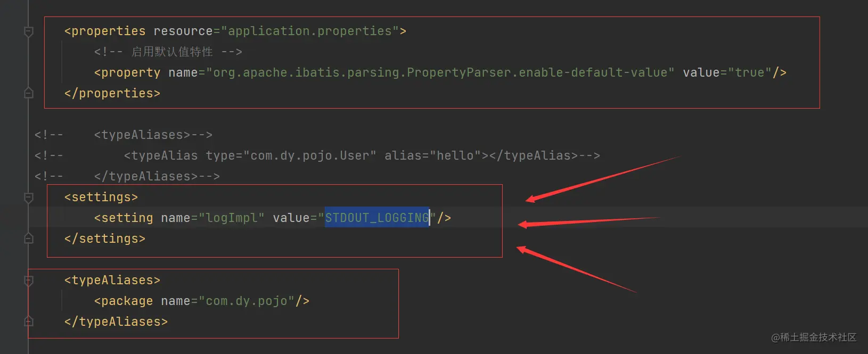Click the closing typeAliases tag text
868x354 pixels.
[x=116, y=322]
